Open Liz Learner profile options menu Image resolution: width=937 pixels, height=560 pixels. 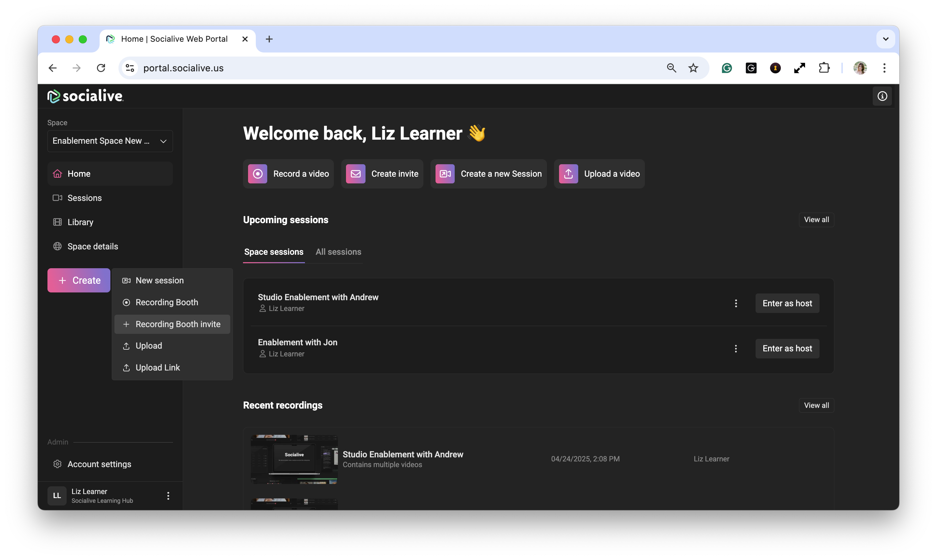point(168,496)
